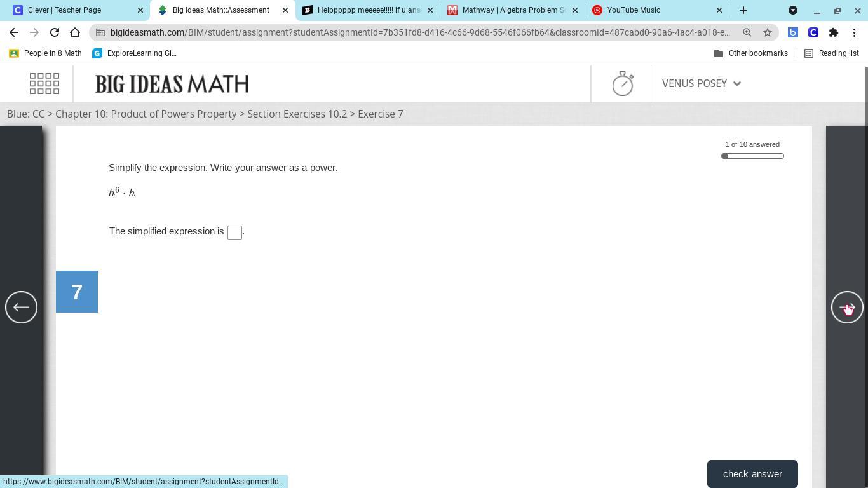
Task: Close the YouTube Music tab
Action: pos(719,10)
